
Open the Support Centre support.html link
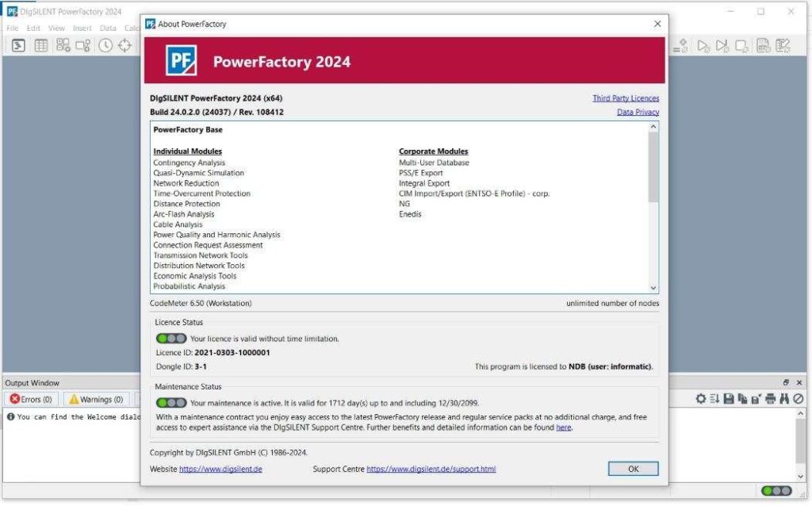tap(431, 470)
